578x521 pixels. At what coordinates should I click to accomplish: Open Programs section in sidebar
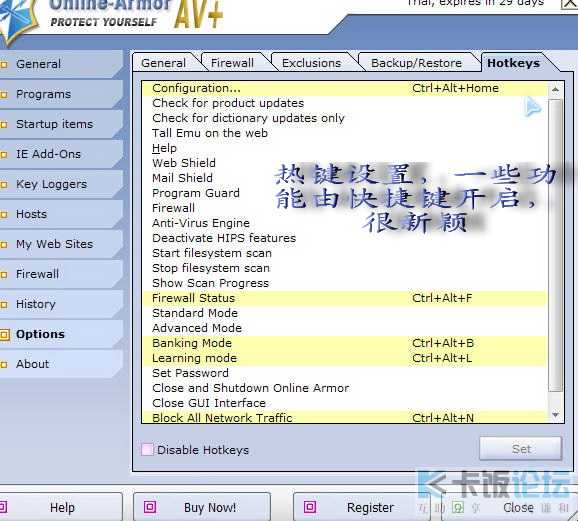click(x=61, y=94)
